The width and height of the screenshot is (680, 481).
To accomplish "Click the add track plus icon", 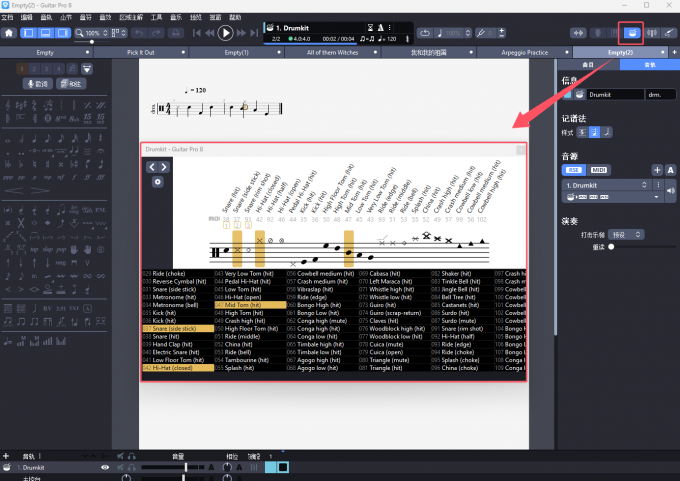I will (6, 456).
